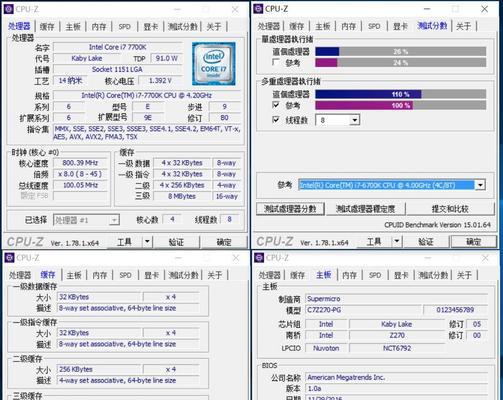Click CPU-Z title icon in benchmark window
This screenshot has height=400, width=503.
coord(258,9)
